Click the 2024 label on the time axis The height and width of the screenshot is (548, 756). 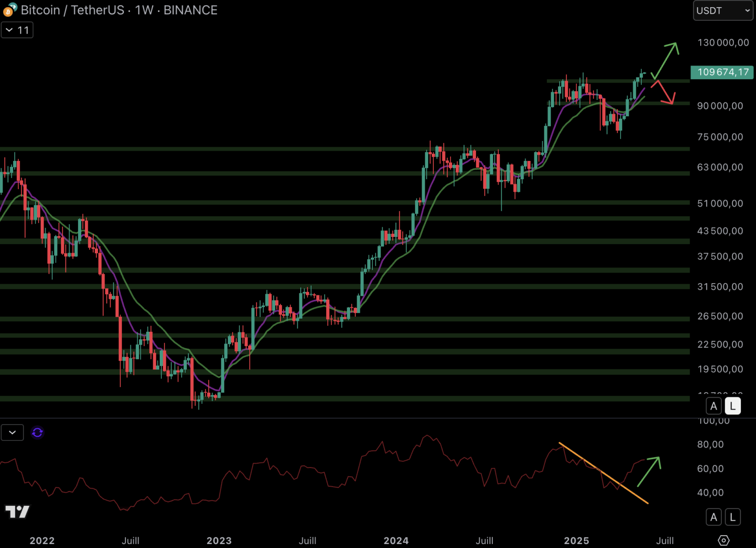coord(396,541)
